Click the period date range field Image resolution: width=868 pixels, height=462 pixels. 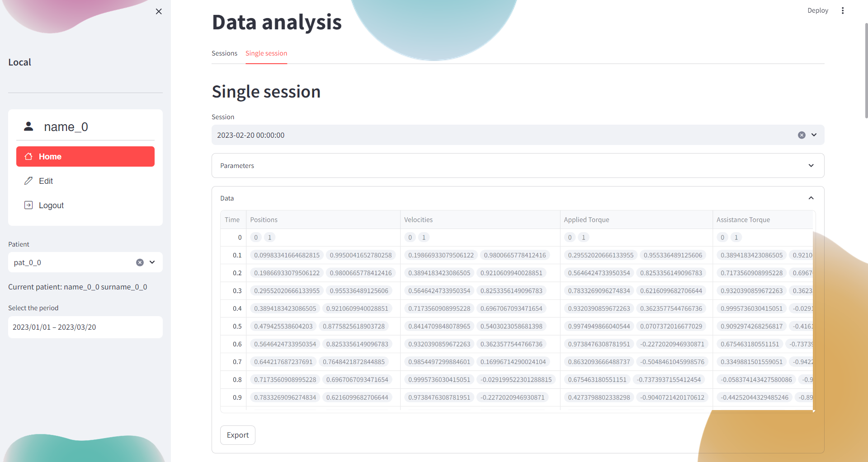click(85, 327)
